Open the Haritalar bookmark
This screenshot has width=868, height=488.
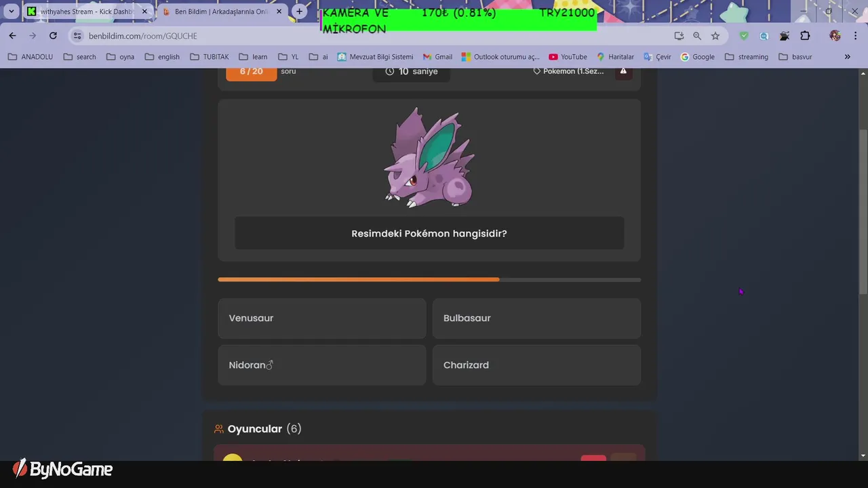pyautogui.click(x=615, y=57)
